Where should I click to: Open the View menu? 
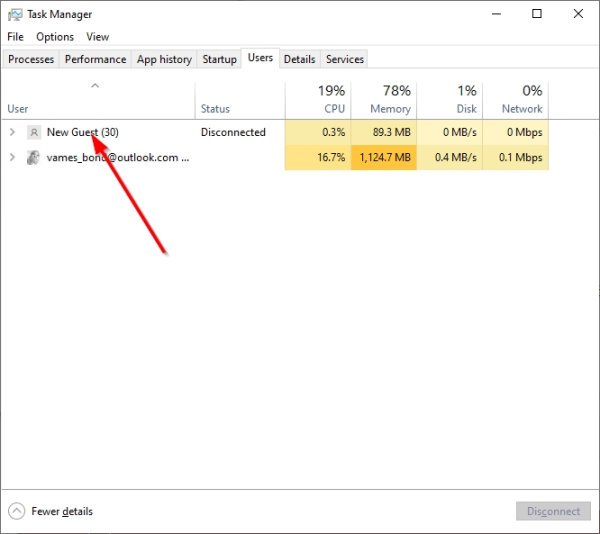pos(98,37)
